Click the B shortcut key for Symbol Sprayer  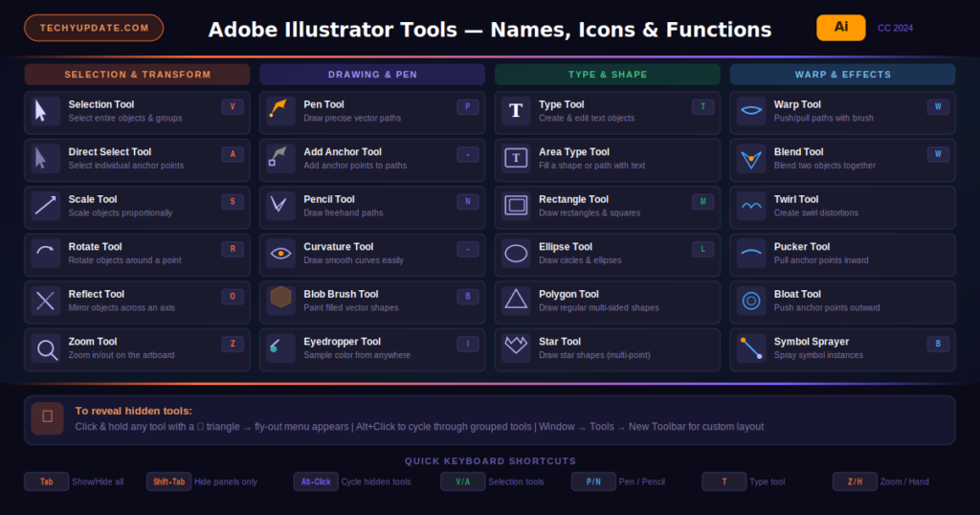pyautogui.click(x=938, y=344)
